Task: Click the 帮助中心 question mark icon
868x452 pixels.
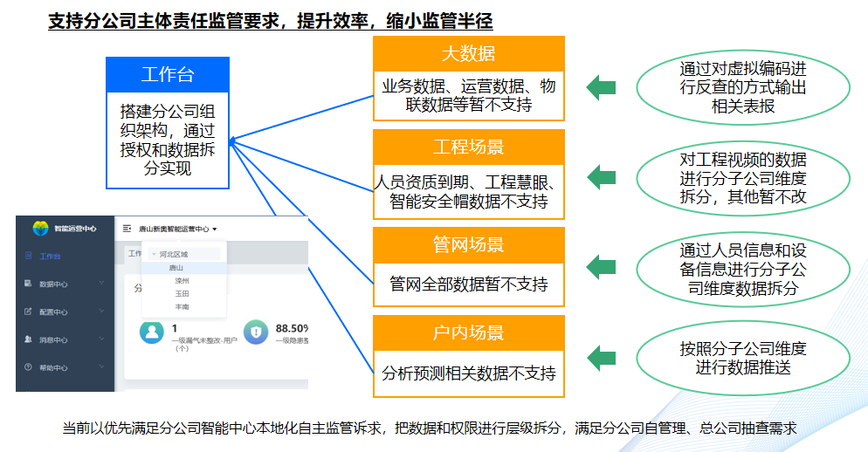Action: (x=28, y=367)
